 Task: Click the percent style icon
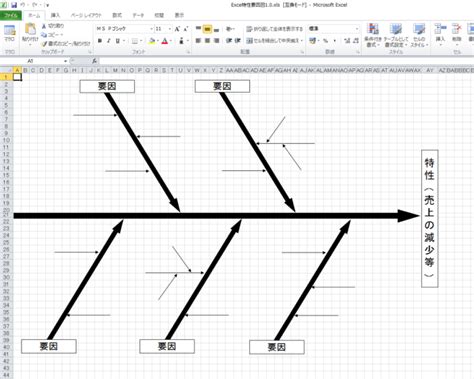pos(325,41)
